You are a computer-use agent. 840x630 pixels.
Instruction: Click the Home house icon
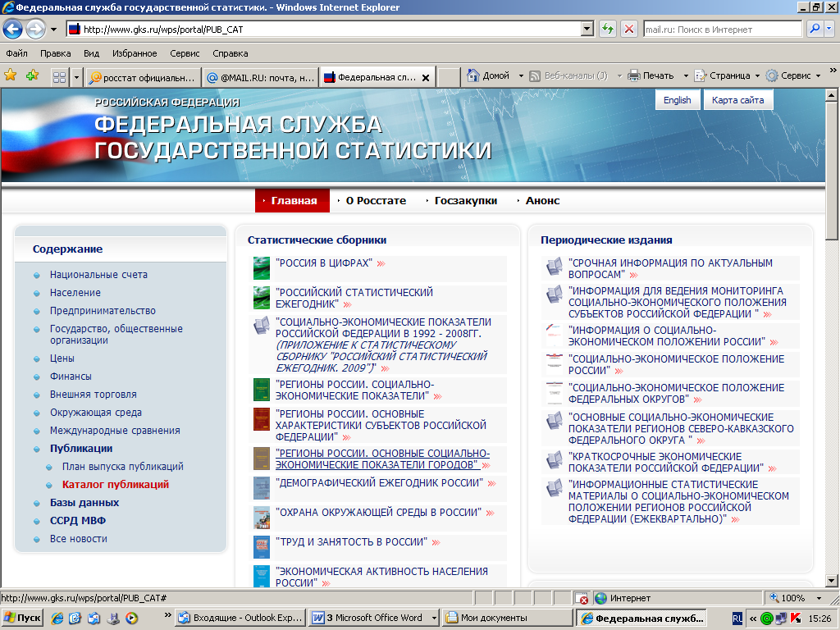pos(472,75)
